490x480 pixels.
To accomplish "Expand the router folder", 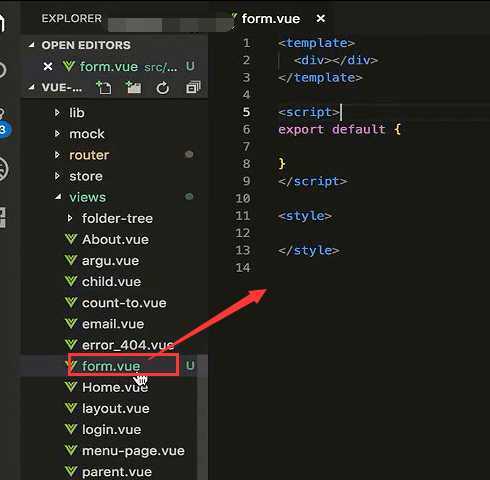I will coord(57,155).
